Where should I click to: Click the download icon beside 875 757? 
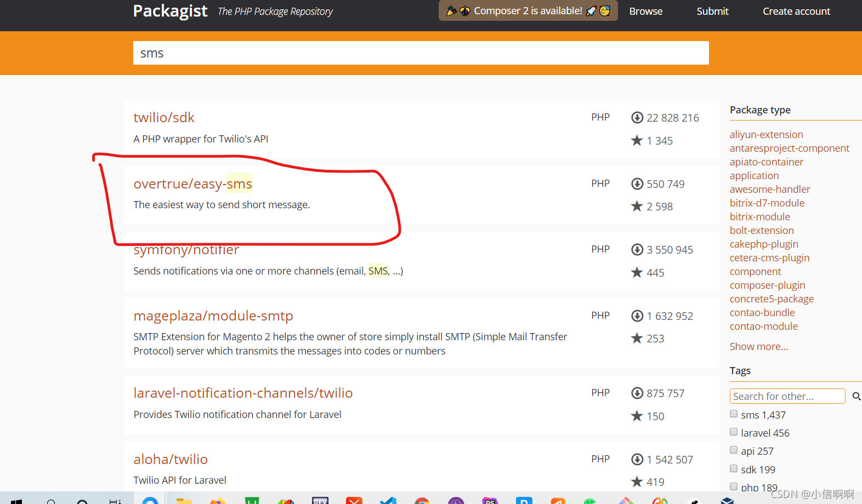(x=637, y=393)
